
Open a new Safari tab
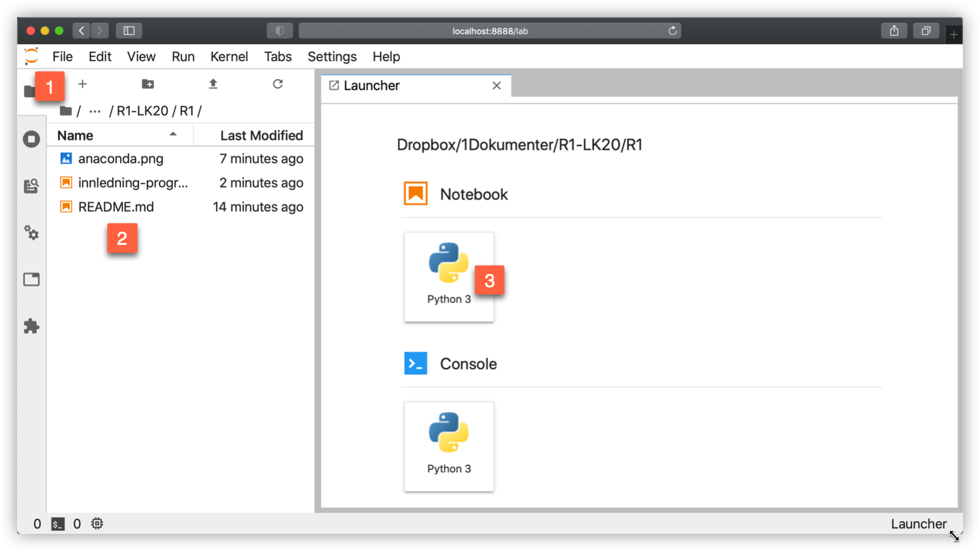pos(954,35)
